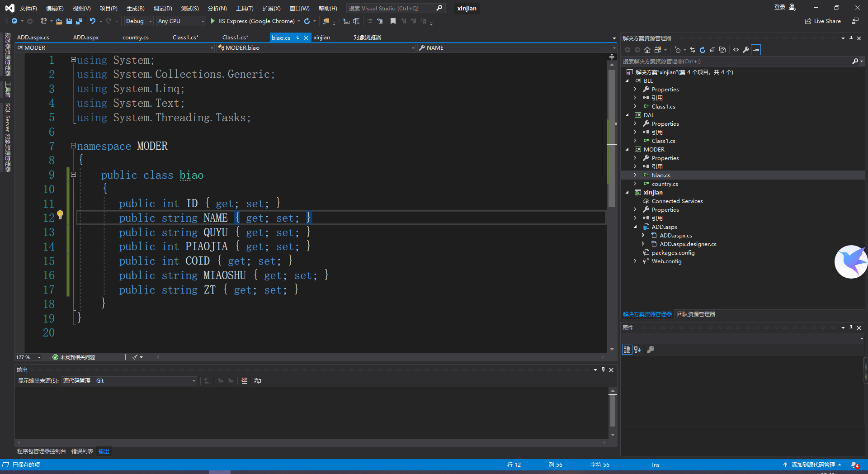868x474 pixels.
Task: Open the 错误列表 tab at the bottom
Action: [x=82, y=451]
